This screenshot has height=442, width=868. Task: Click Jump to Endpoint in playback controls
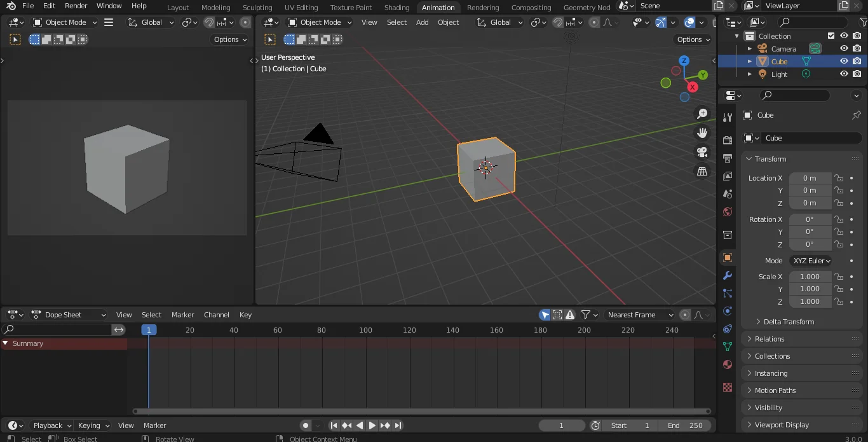point(399,425)
